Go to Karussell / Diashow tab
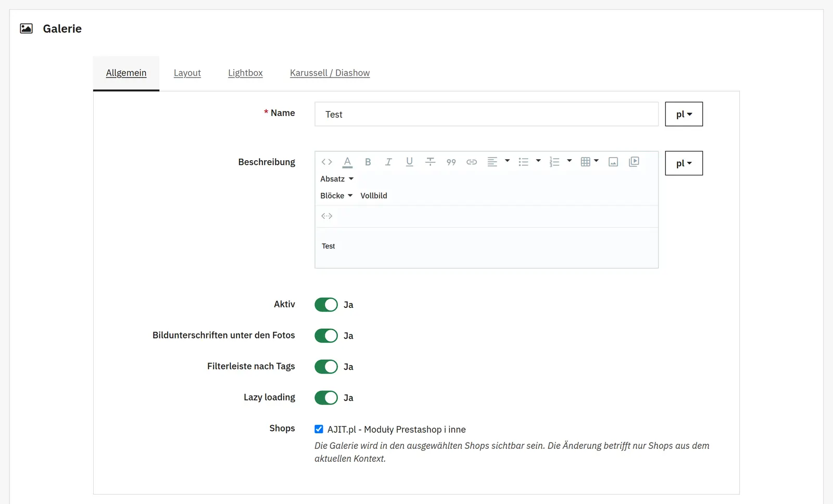This screenshot has height=504, width=833. pos(330,73)
